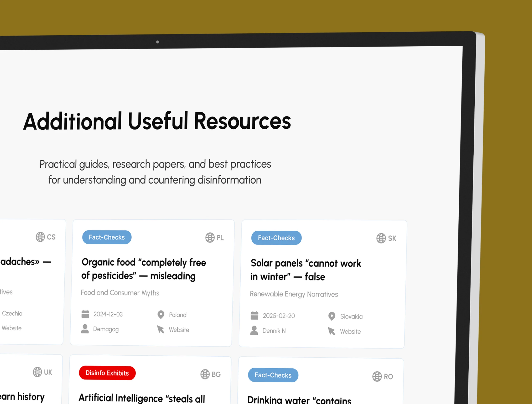Click the Czechia location text
This screenshot has width=532, height=404.
coord(12,313)
